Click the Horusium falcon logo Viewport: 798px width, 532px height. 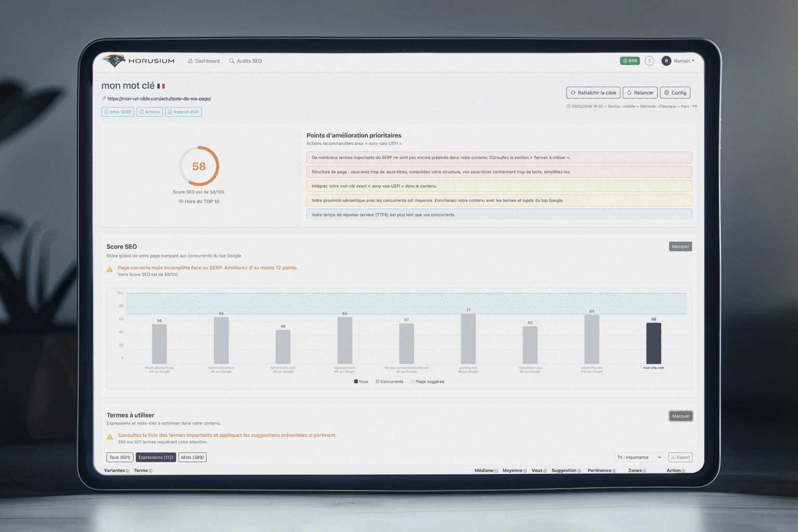point(114,61)
